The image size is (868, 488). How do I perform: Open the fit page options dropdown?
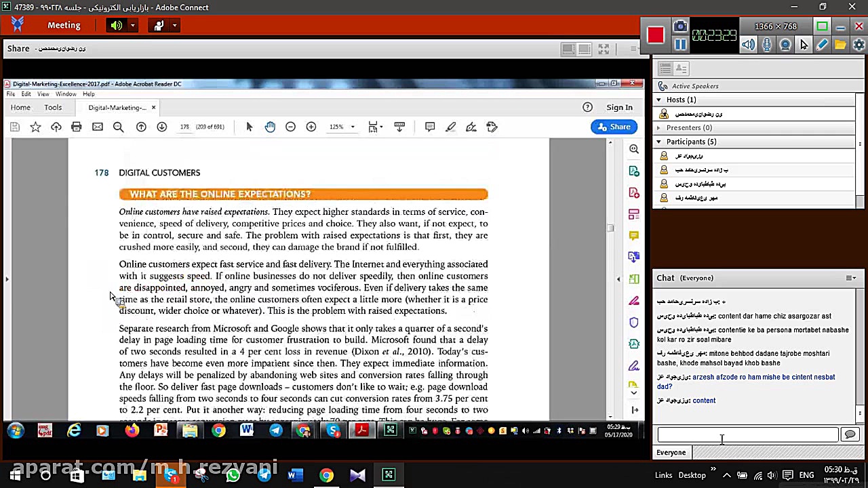point(375,127)
